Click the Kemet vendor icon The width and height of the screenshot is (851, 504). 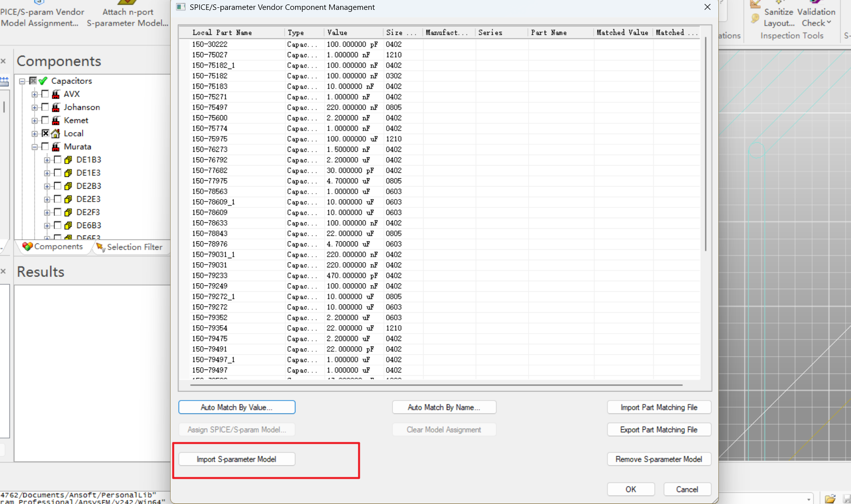56,120
